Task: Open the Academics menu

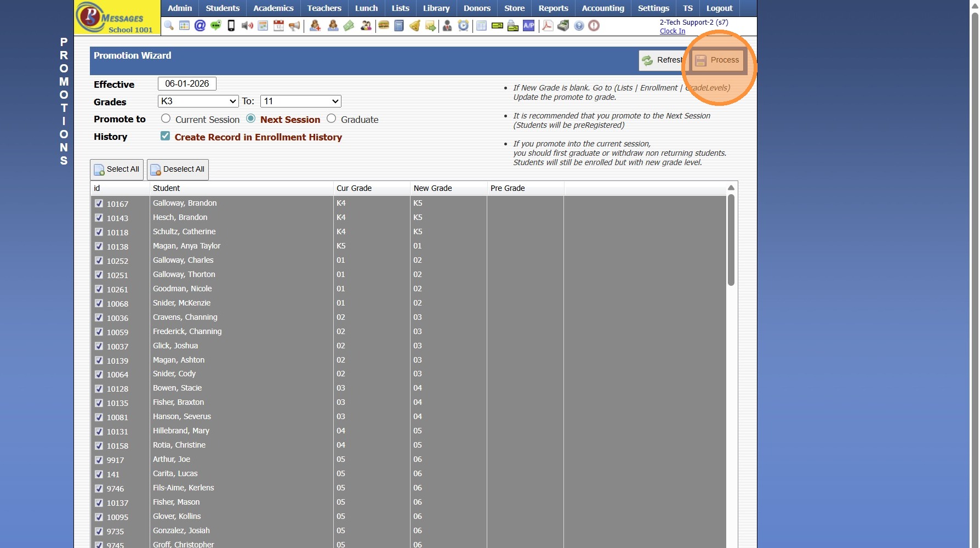Action: tap(274, 8)
